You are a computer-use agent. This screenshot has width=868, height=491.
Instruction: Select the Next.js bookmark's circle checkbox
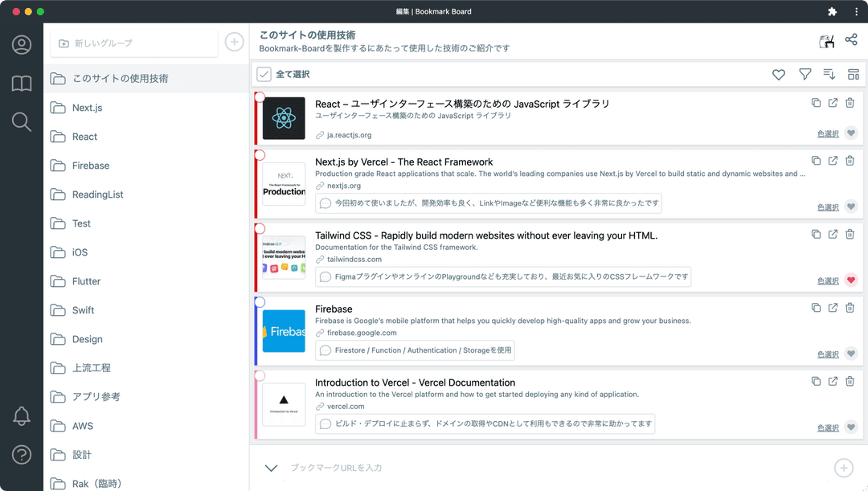(x=260, y=155)
